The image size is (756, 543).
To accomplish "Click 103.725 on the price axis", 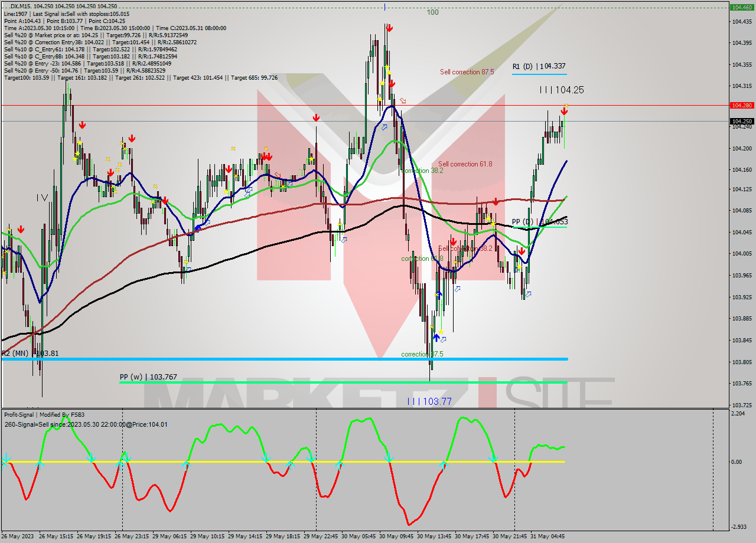I will tap(742, 405).
